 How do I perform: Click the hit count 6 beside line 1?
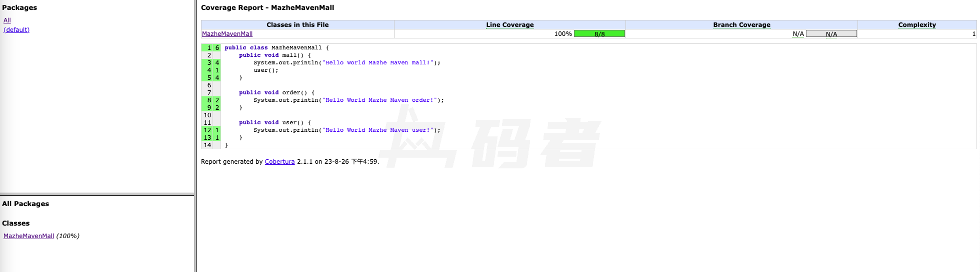pos(217,48)
